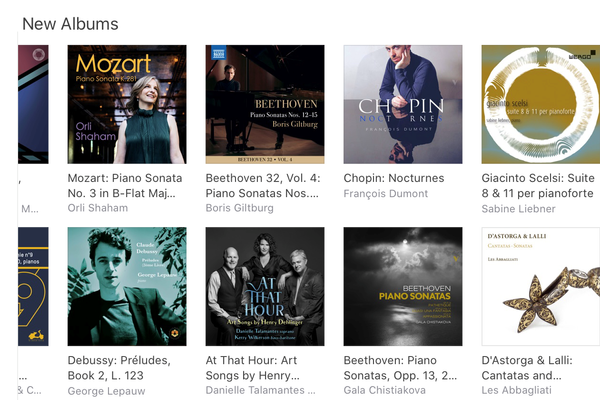
Task: Click the Orli Shaham artist link
Action: [x=98, y=208]
